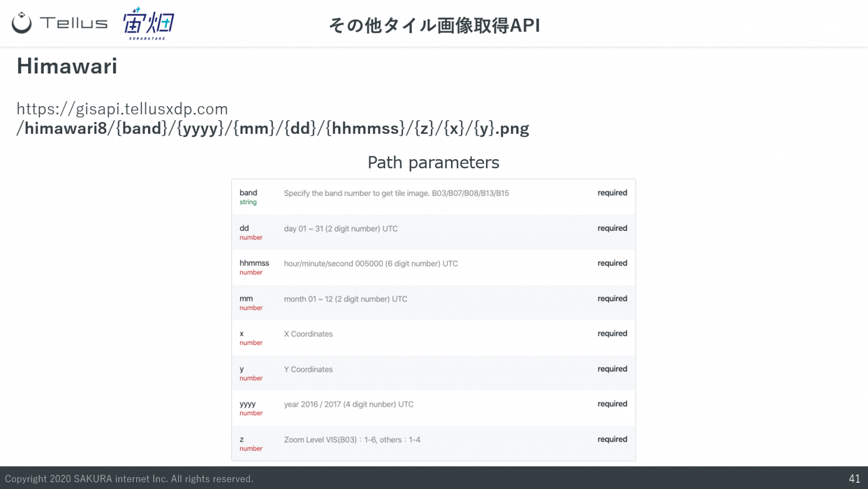The image size is (868, 489).
Task: Click the year 2016 / 2017 description
Action: pyautogui.click(x=349, y=404)
